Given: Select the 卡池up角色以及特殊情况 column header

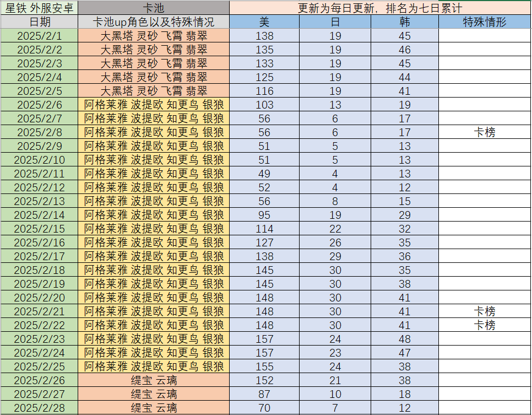Looking at the screenshot, I should [154, 22].
